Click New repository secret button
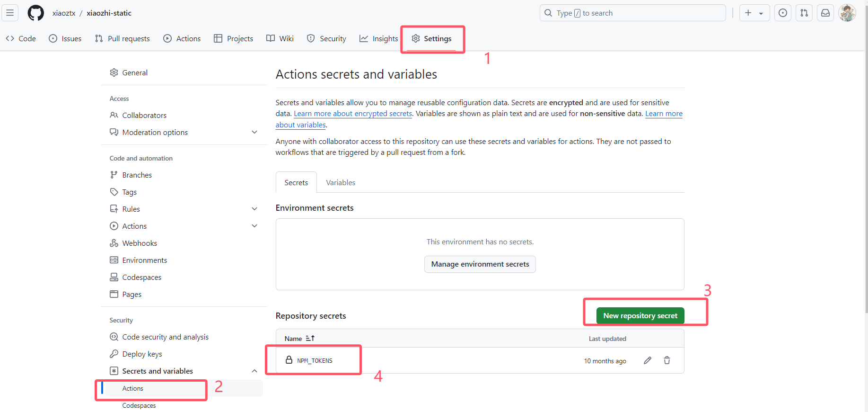 pyautogui.click(x=640, y=315)
